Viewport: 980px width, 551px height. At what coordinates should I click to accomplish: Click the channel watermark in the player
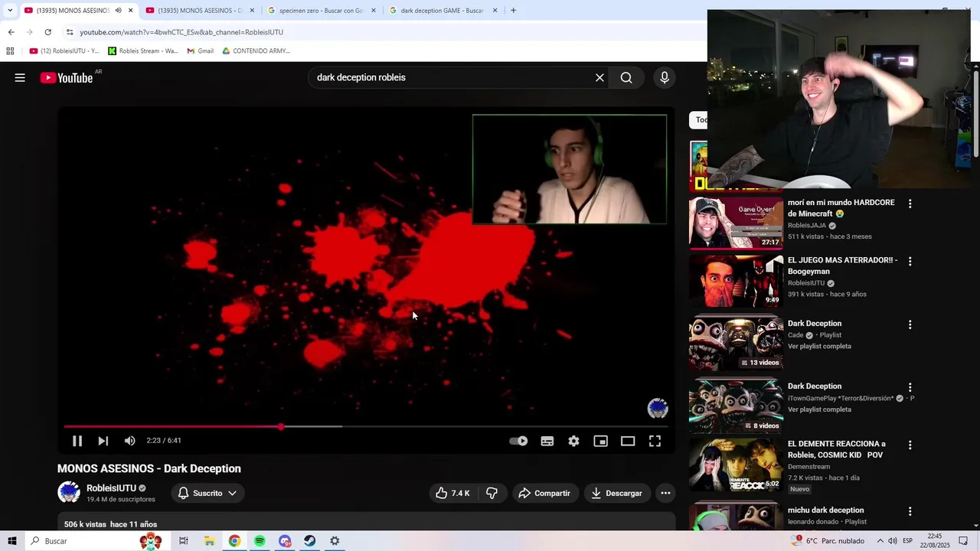[658, 408]
